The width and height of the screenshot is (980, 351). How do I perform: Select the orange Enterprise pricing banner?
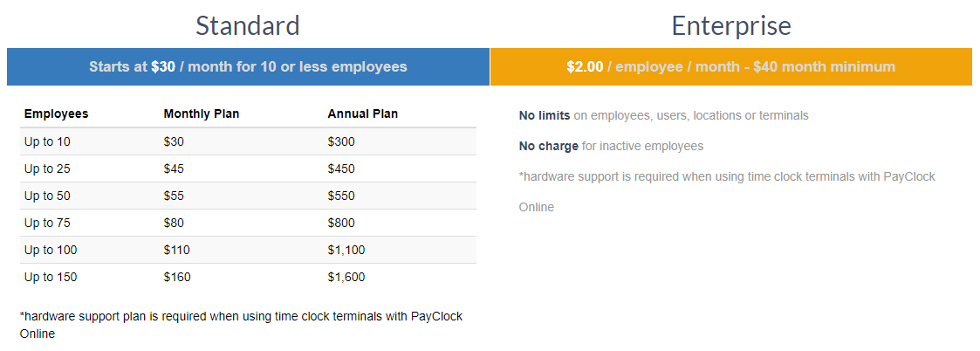click(730, 66)
